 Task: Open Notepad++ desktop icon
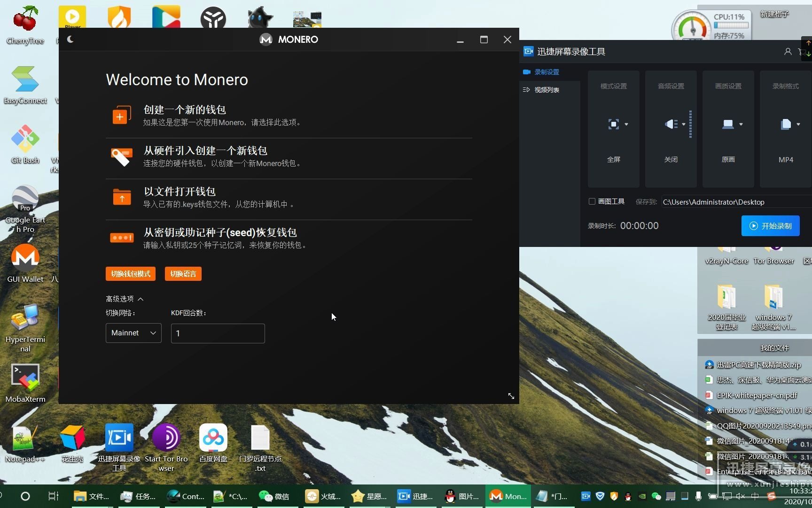pos(25,443)
